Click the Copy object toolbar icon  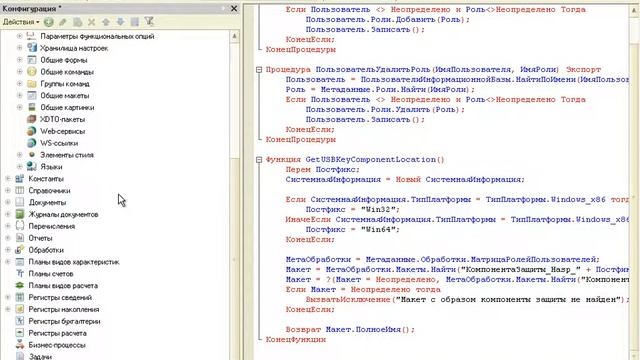(78, 22)
